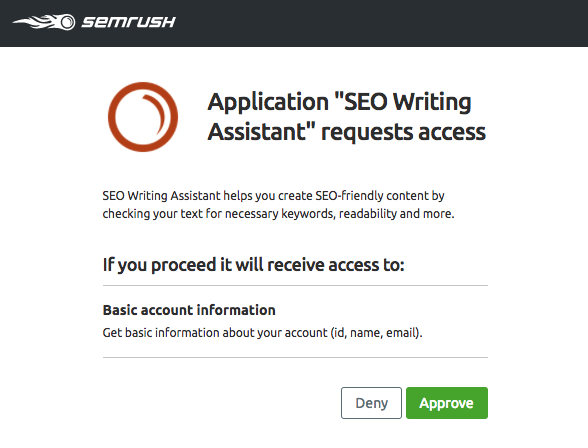Viewport: 588px width, 448px height.
Task: Click the orange SEO Writing Assistant app icon
Action: click(x=143, y=117)
